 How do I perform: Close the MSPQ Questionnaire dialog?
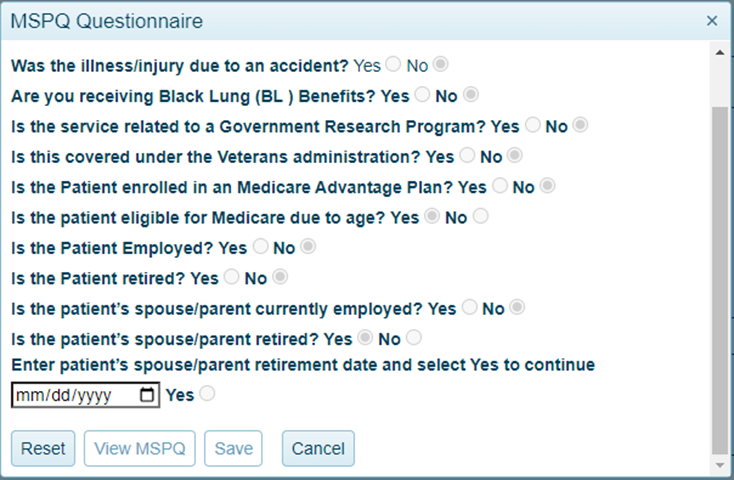coord(712,20)
